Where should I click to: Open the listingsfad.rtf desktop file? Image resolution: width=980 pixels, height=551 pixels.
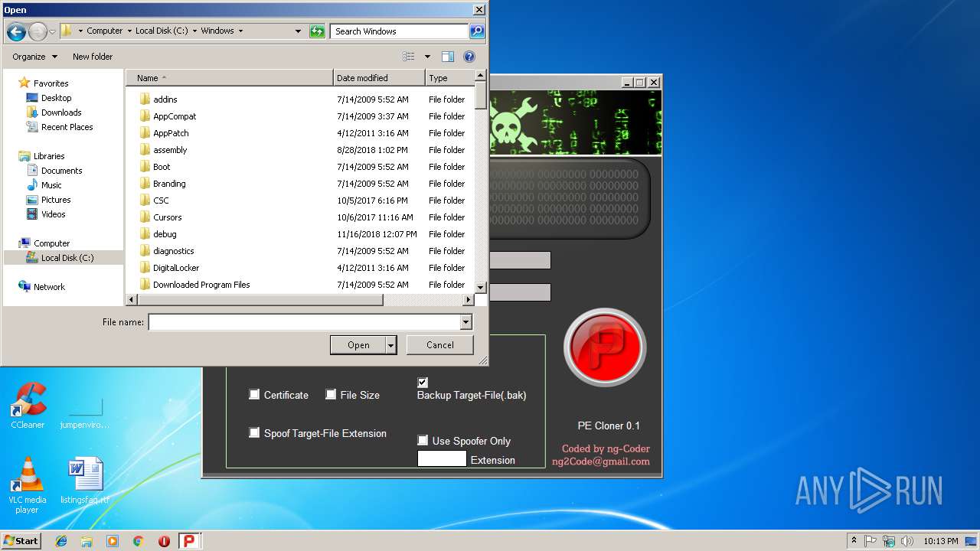pyautogui.click(x=85, y=481)
